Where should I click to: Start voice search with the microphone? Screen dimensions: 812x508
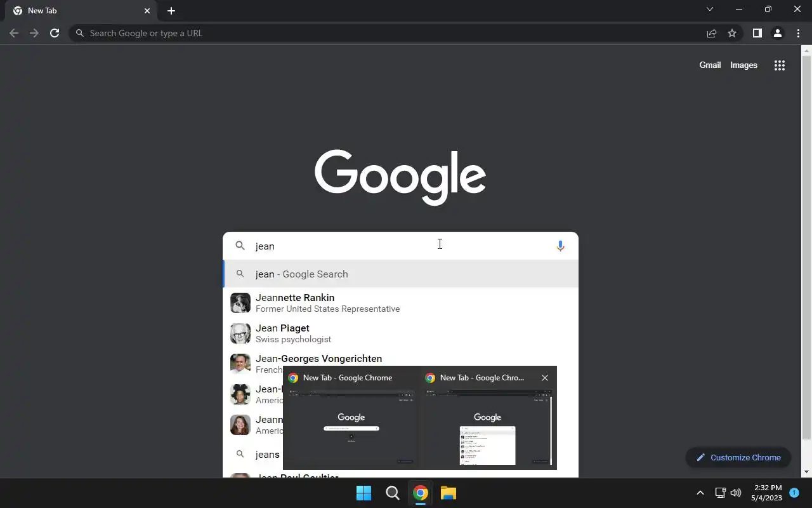[560, 246]
